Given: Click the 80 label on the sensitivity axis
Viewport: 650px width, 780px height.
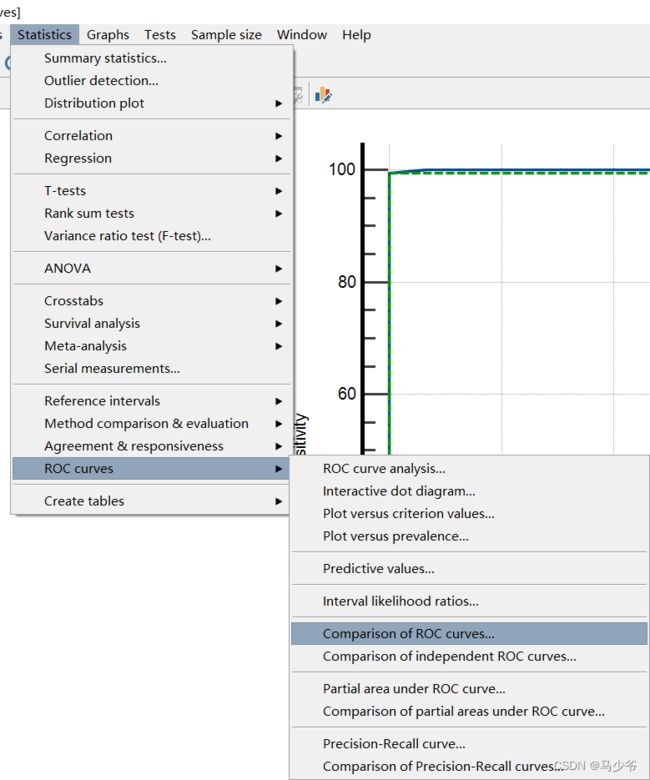Looking at the screenshot, I should click(347, 282).
